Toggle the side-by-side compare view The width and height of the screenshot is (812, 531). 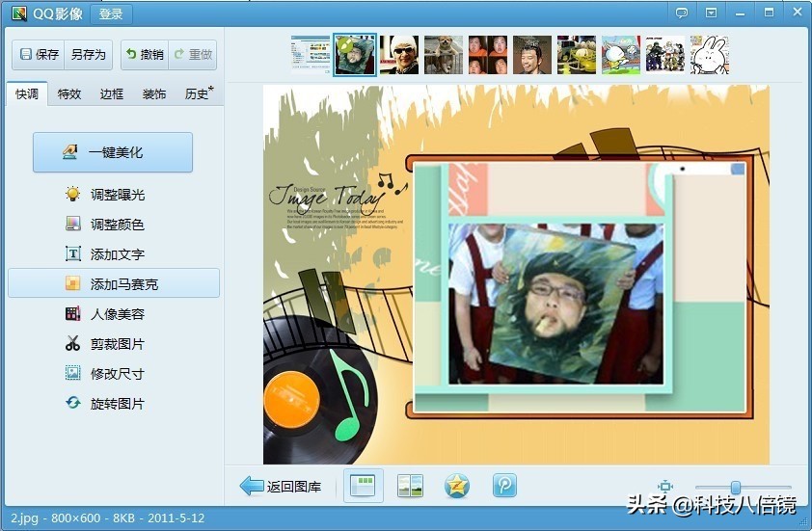click(x=410, y=487)
